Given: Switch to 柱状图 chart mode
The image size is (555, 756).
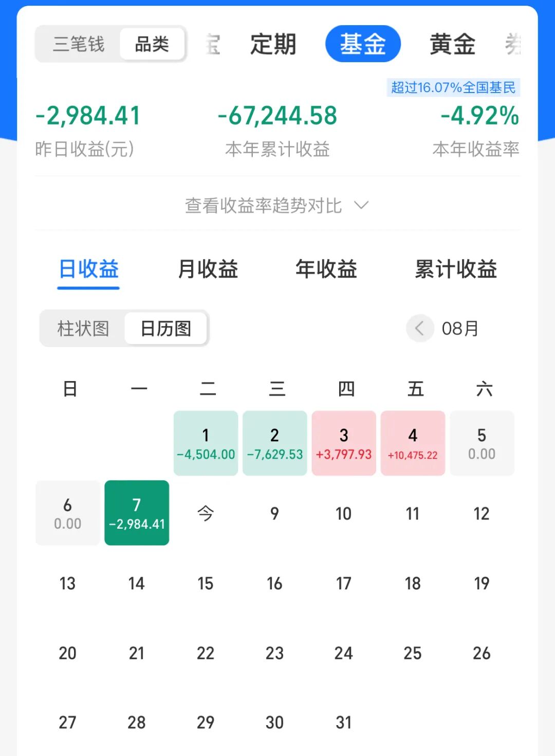Looking at the screenshot, I should 83,328.
